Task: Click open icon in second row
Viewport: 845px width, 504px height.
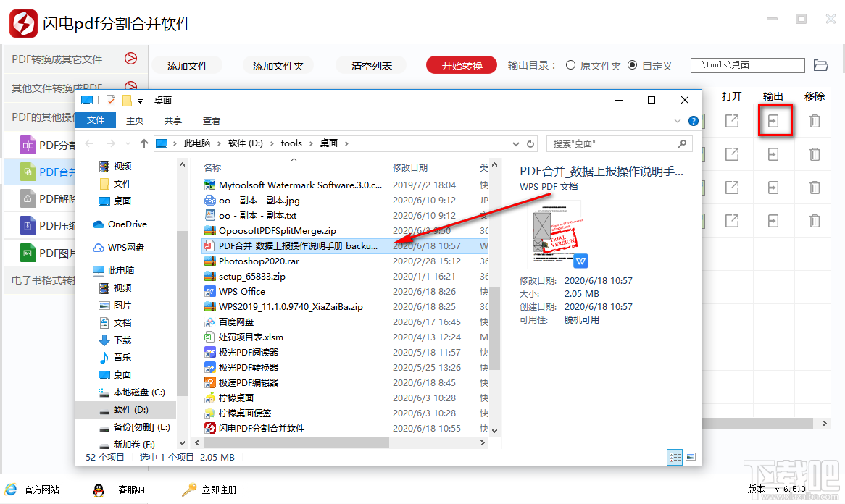Action: [732, 154]
